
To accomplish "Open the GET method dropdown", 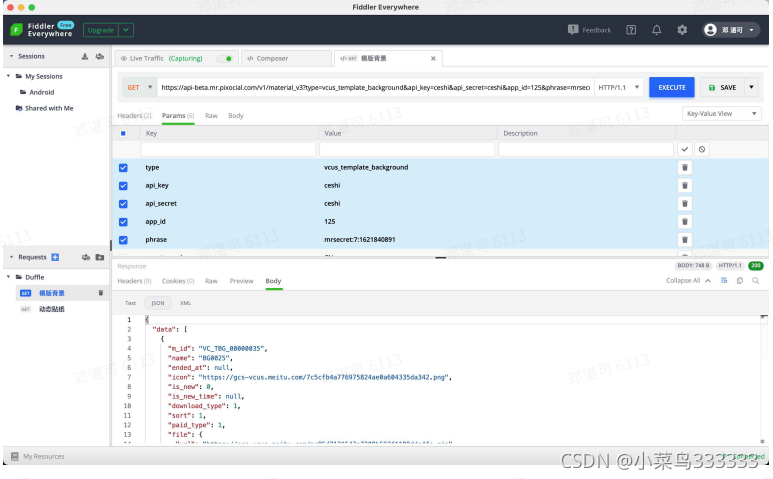I will click(x=140, y=87).
